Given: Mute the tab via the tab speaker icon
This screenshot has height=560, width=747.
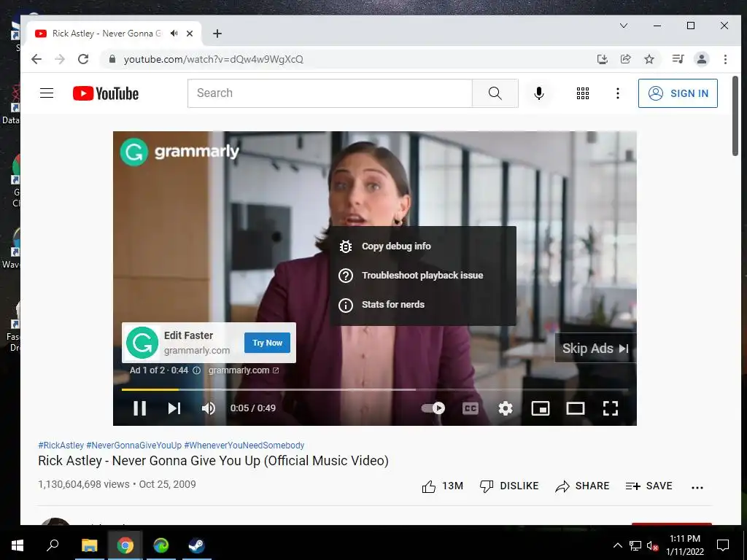Looking at the screenshot, I should [x=174, y=34].
